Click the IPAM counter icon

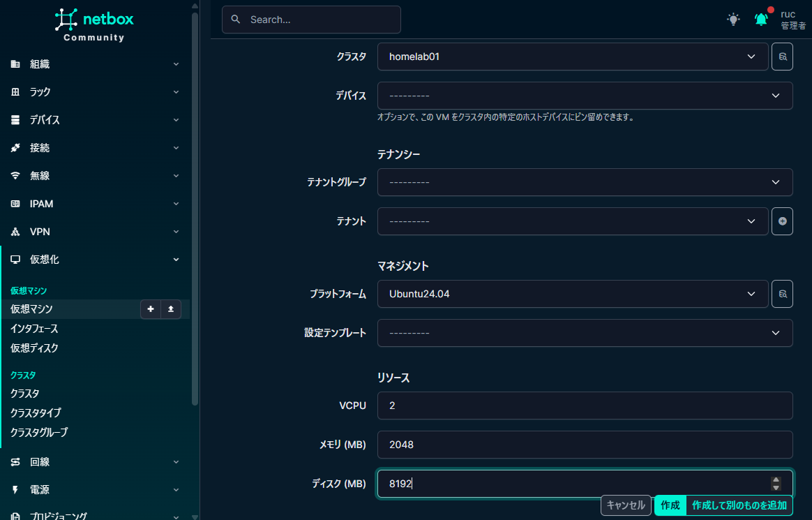pos(15,204)
